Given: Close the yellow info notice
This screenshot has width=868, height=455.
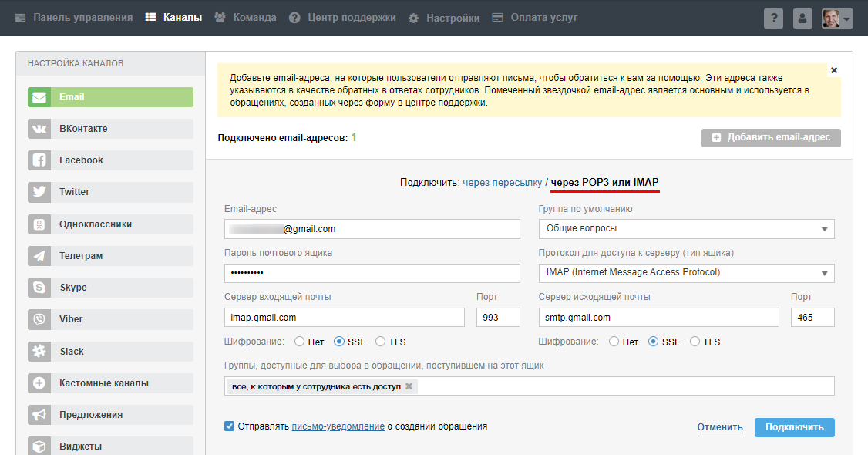Looking at the screenshot, I should click(833, 70).
